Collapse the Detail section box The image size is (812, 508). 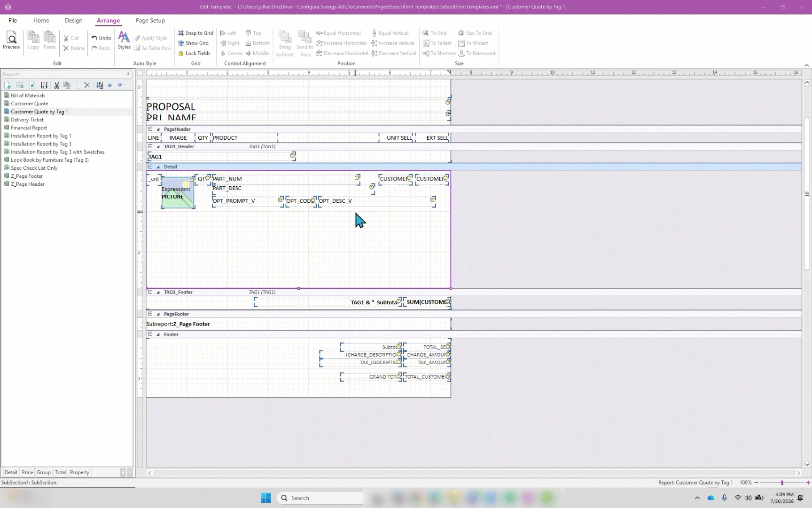(x=150, y=167)
